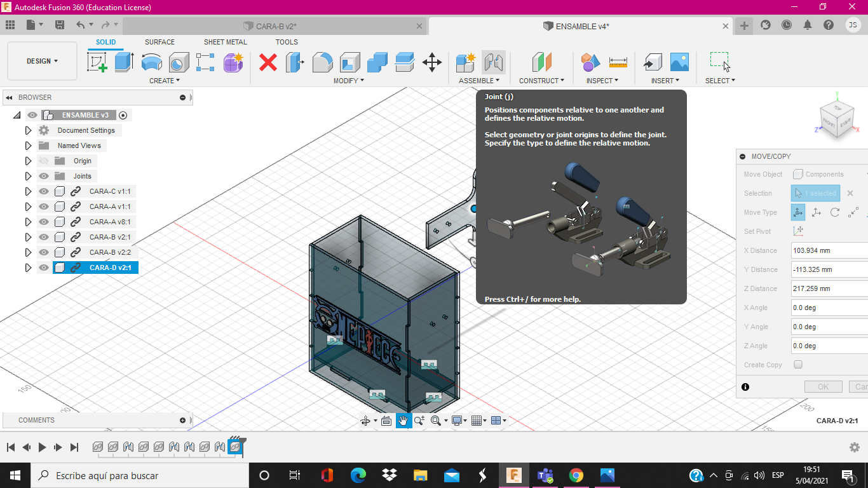Switch to the SHEET METAL tab

point(226,42)
